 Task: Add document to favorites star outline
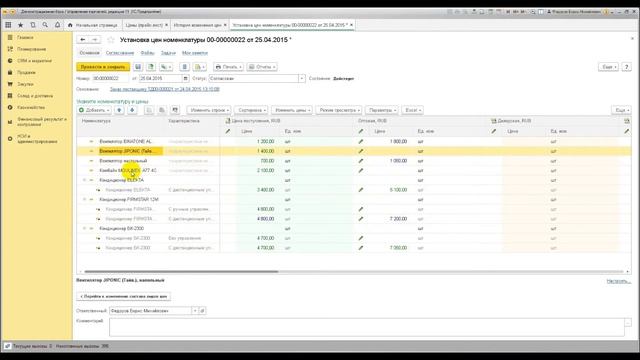[x=111, y=40]
